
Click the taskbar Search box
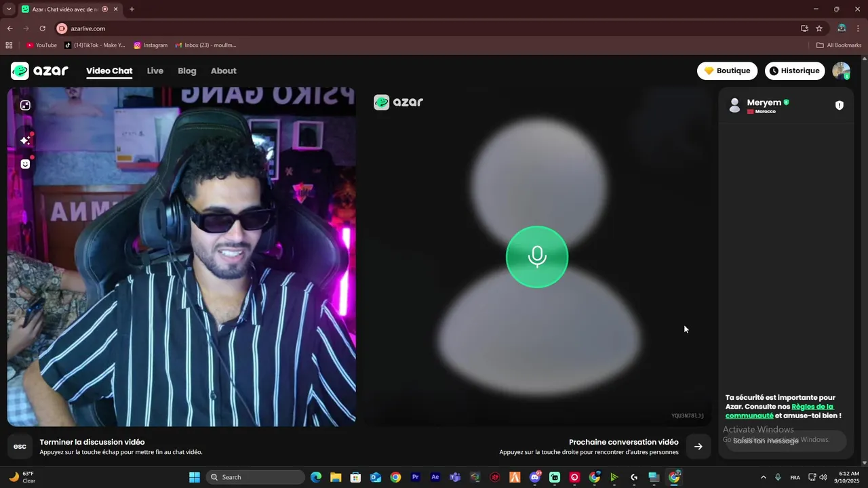coord(255,477)
